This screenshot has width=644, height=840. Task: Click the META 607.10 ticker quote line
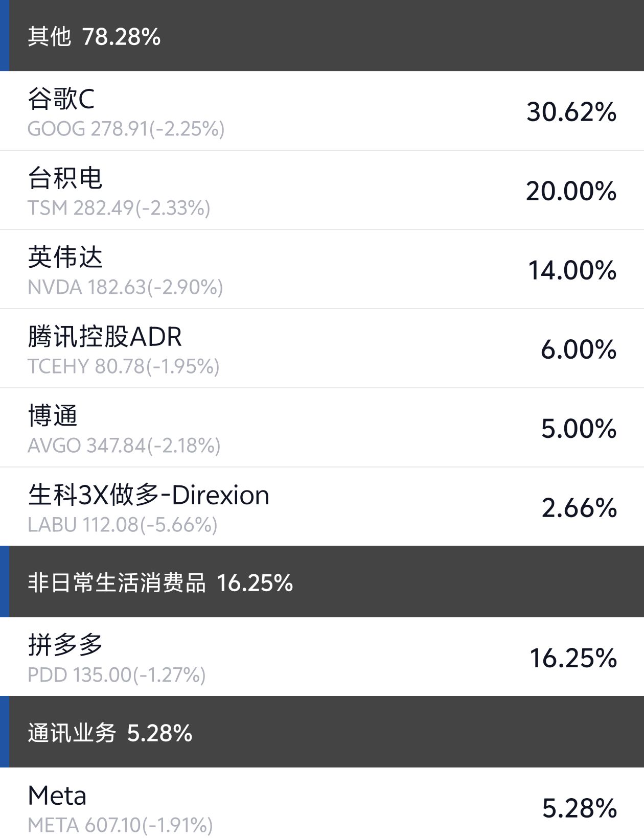pyautogui.click(x=120, y=825)
